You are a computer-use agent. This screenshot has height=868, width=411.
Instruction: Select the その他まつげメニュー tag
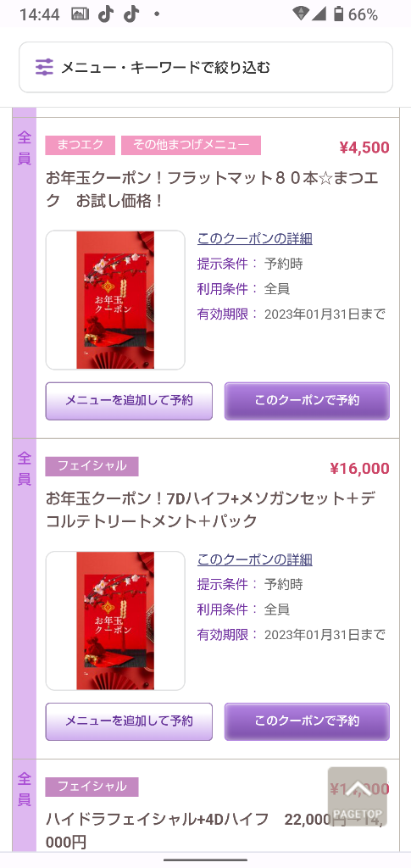191,145
